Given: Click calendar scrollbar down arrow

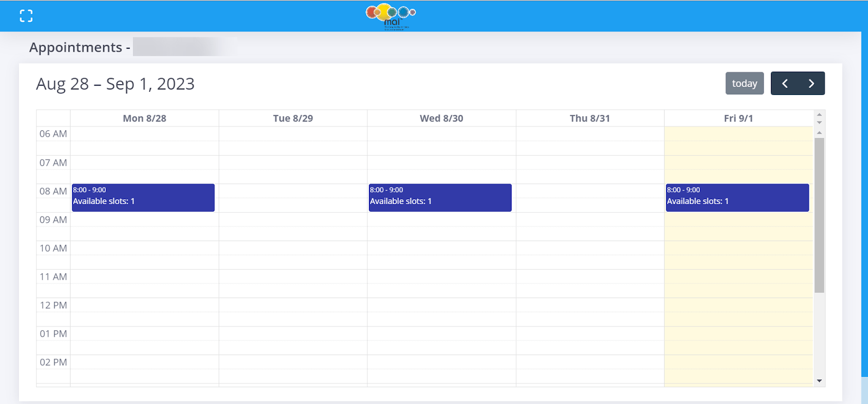Looking at the screenshot, I should tap(819, 381).
